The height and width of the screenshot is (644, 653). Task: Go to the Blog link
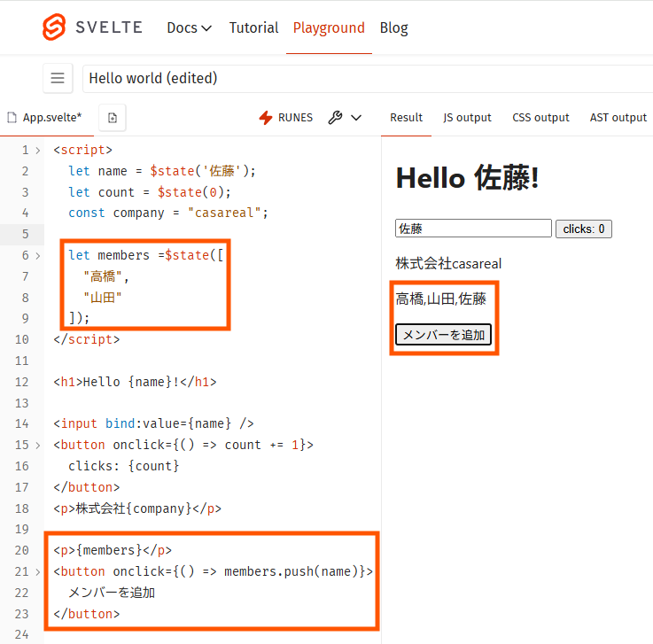(x=394, y=27)
